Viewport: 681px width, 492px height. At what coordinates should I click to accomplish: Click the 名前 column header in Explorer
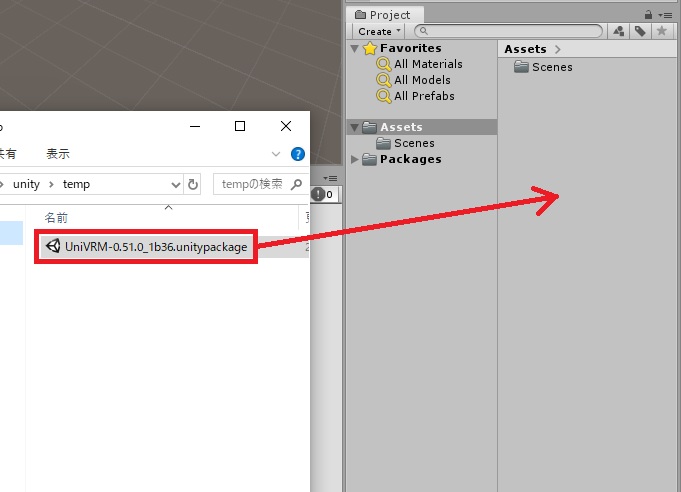click(x=56, y=218)
